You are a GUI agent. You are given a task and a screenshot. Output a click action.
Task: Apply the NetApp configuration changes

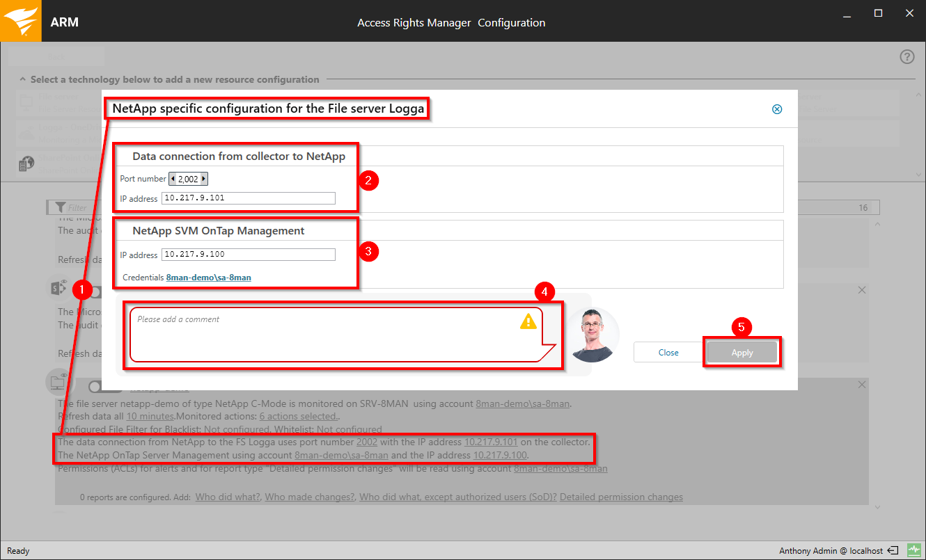point(741,352)
